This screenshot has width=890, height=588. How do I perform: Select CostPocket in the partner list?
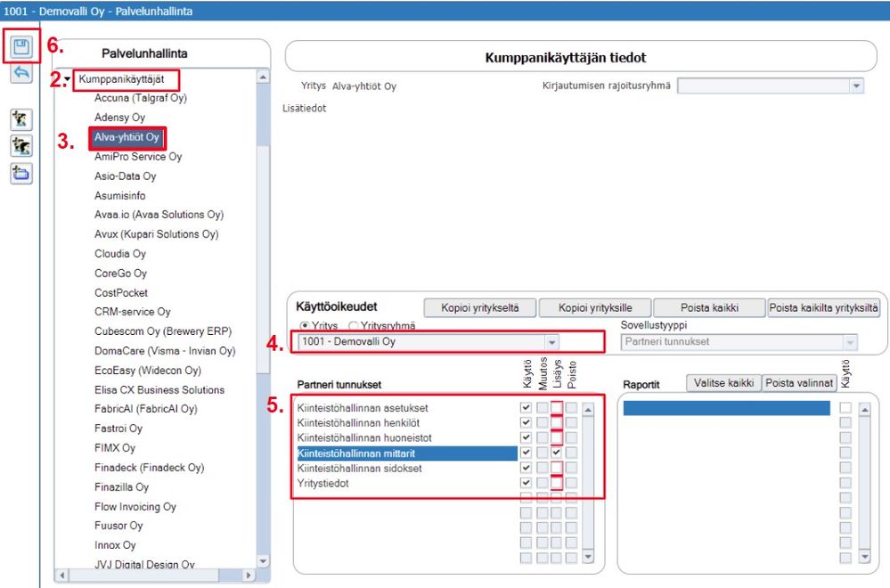(121, 293)
